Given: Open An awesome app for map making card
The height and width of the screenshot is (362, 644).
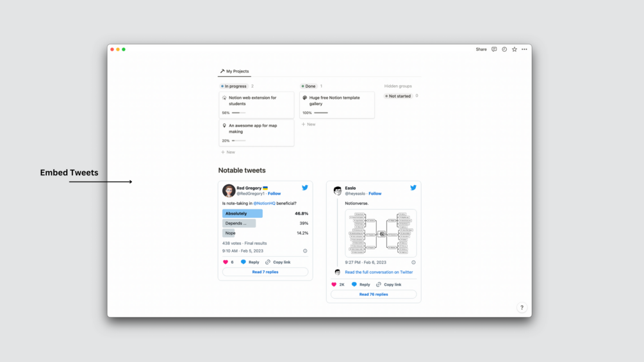Looking at the screenshot, I should (256, 133).
